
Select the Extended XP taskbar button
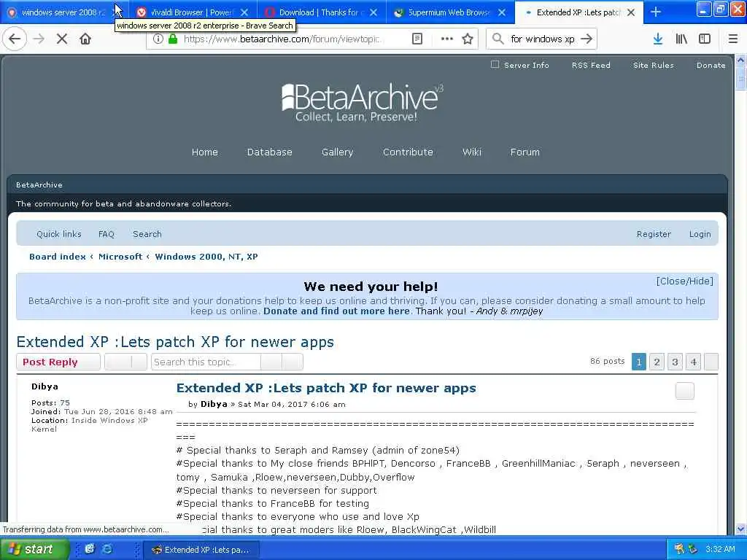pos(201,550)
